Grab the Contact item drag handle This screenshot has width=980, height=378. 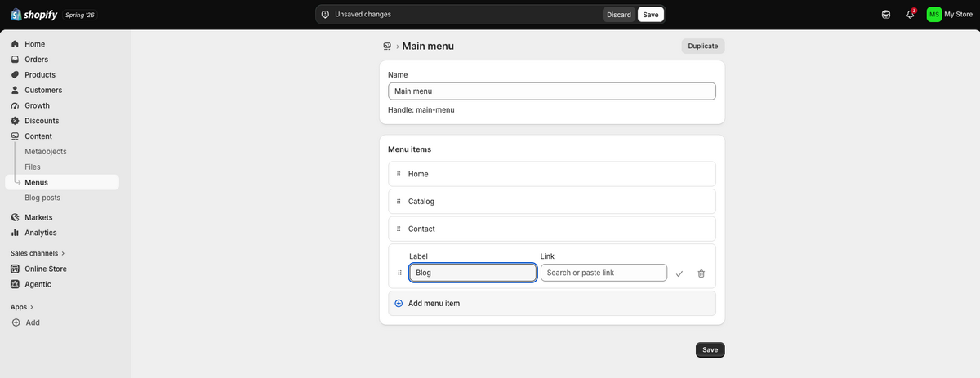(399, 229)
